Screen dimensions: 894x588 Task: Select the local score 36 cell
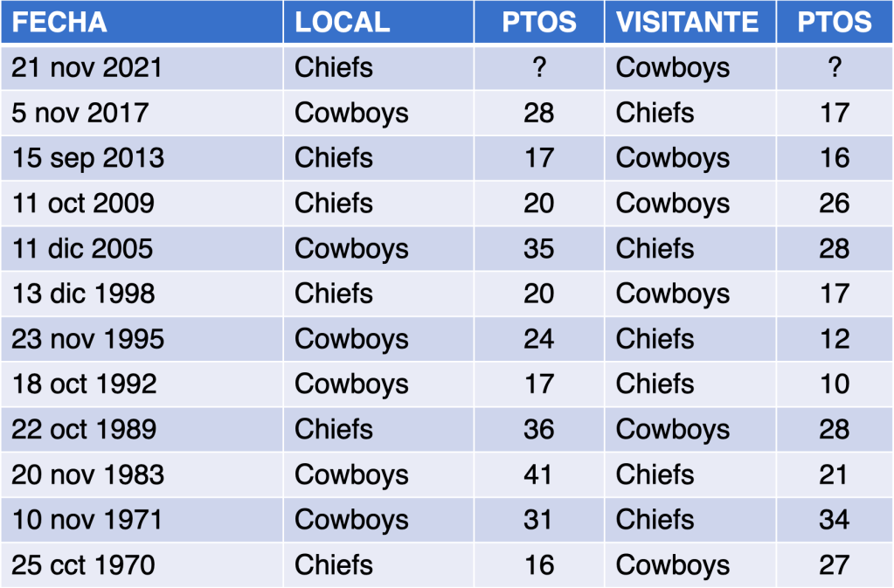click(539, 430)
